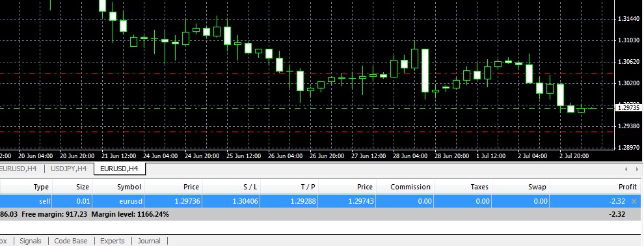Select the active EURUSD,H4 chart tab

119,169
